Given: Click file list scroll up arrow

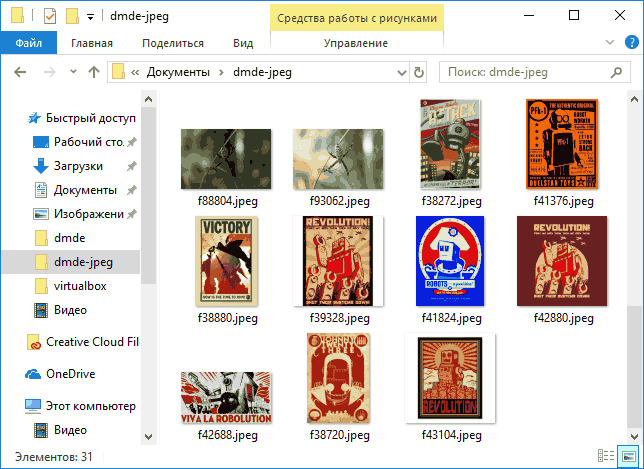Looking at the screenshot, I should 634,99.
